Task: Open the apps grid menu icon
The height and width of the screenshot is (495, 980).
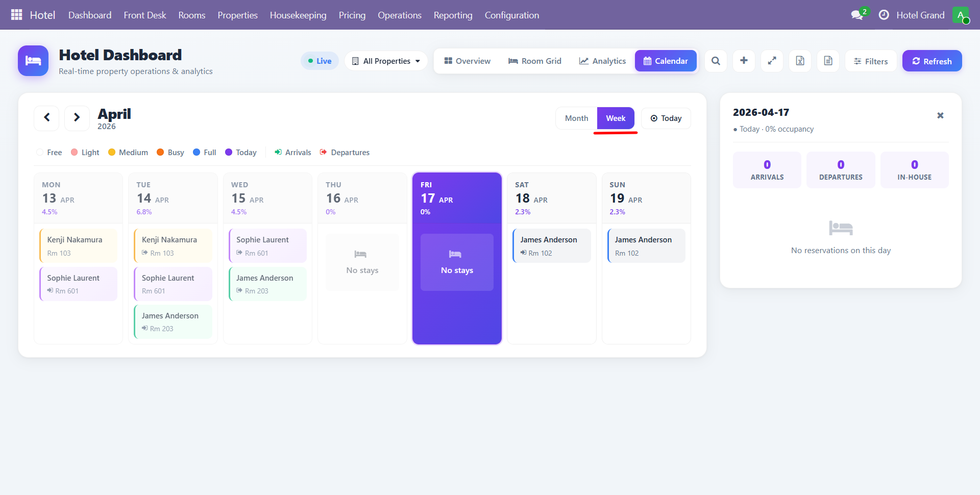Action: (x=16, y=15)
